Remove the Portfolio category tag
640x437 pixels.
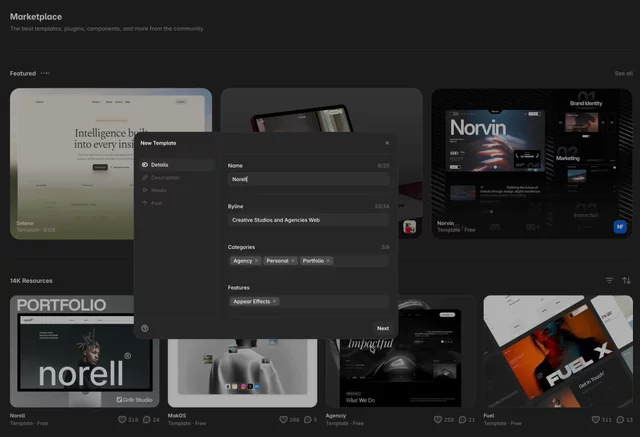click(x=328, y=261)
